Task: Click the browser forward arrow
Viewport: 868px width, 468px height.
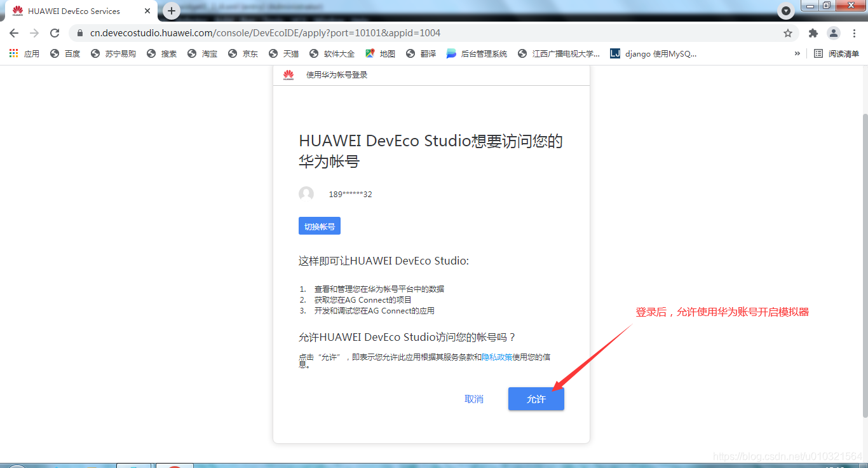Action: 34,33
